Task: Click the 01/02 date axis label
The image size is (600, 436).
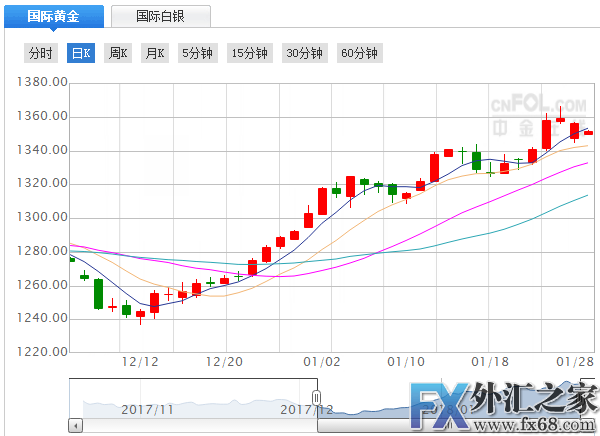Action: point(322,362)
